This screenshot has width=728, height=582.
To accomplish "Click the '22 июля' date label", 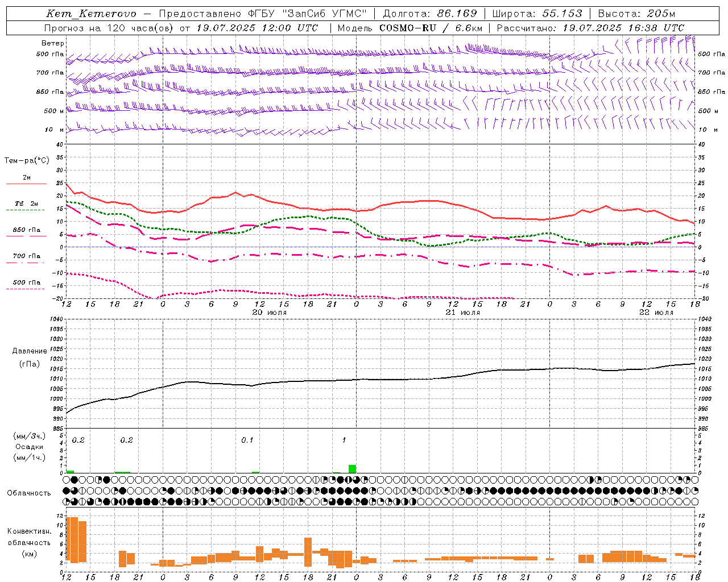I will pyautogui.click(x=656, y=313).
